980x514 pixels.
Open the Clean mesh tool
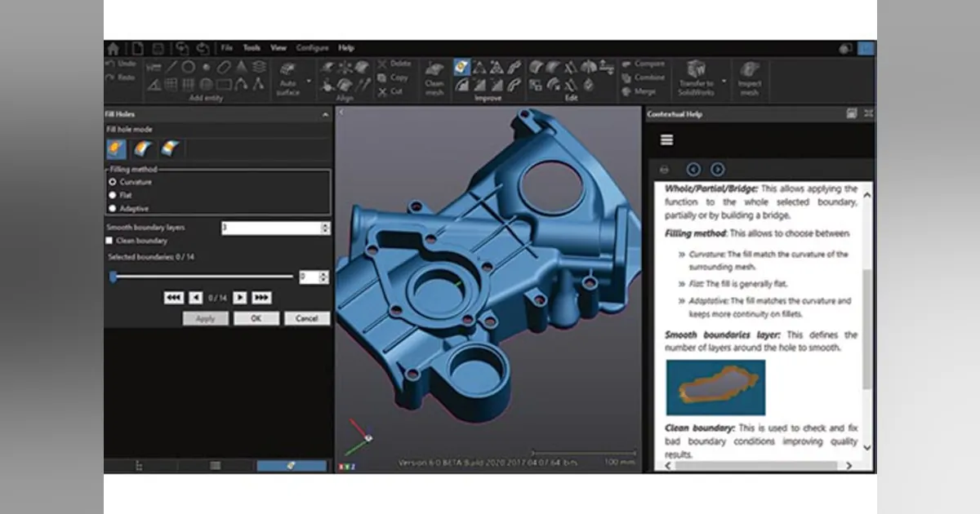click(434, 79)
